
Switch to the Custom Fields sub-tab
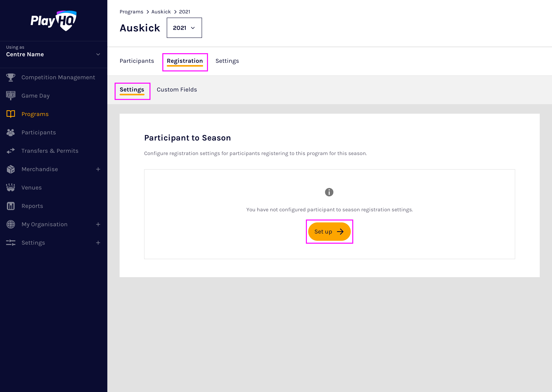(x=177, y=90)
